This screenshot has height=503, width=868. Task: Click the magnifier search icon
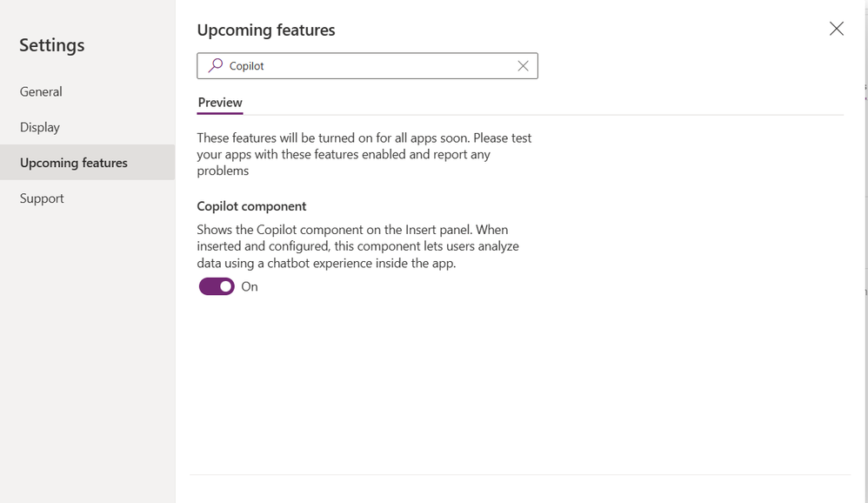[x=216, y=65]
